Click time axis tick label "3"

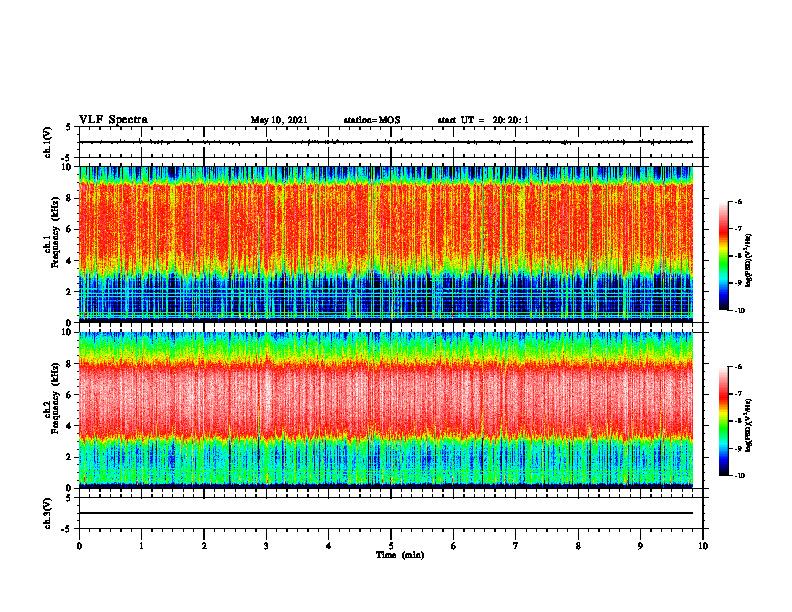[266, 546]
